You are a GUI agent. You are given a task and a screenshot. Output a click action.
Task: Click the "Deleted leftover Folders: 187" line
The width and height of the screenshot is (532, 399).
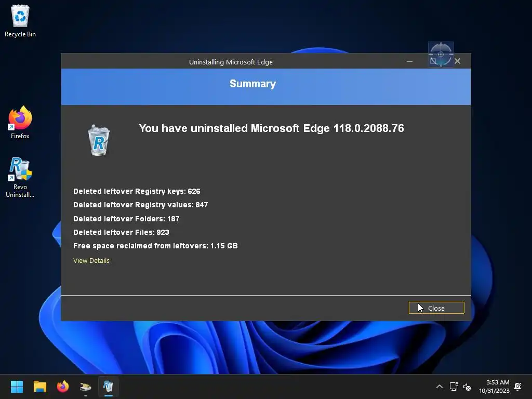click(126, 219)
